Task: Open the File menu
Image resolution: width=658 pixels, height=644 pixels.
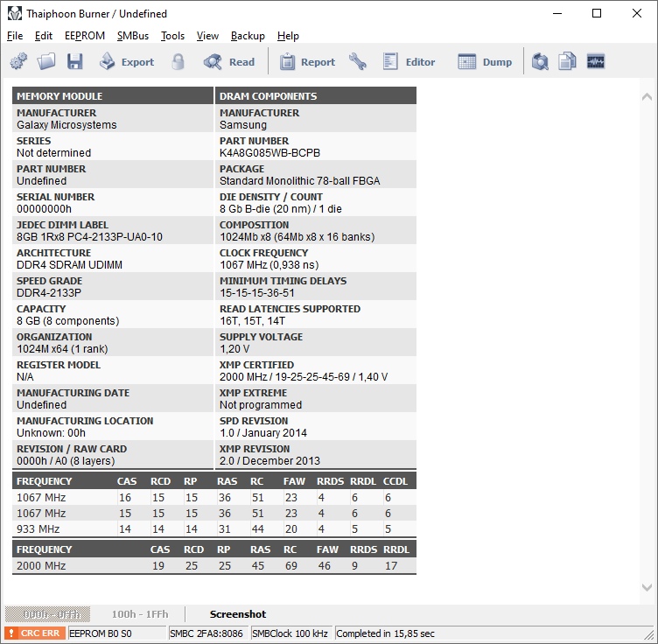Action: coord(15,36)
